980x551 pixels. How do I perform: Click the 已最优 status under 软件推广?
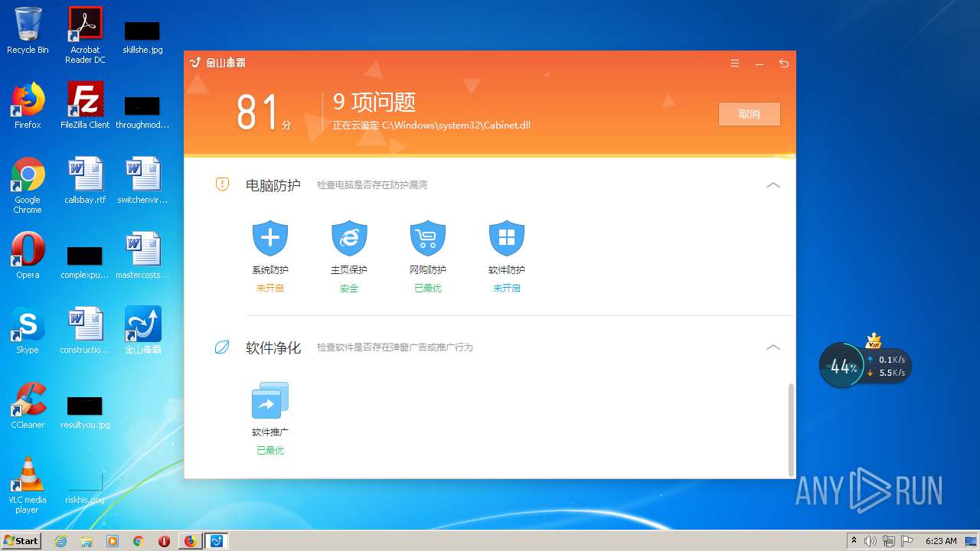[x=270, y=451]
